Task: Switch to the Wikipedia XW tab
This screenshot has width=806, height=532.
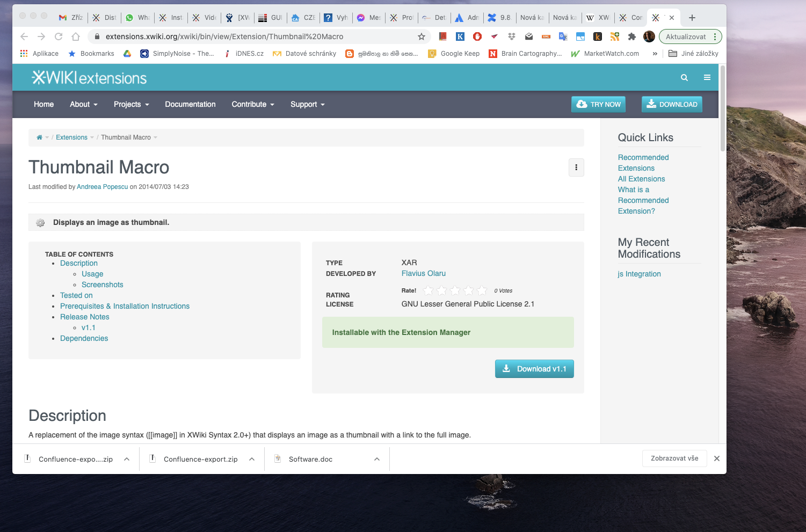Action: (597, 18)
